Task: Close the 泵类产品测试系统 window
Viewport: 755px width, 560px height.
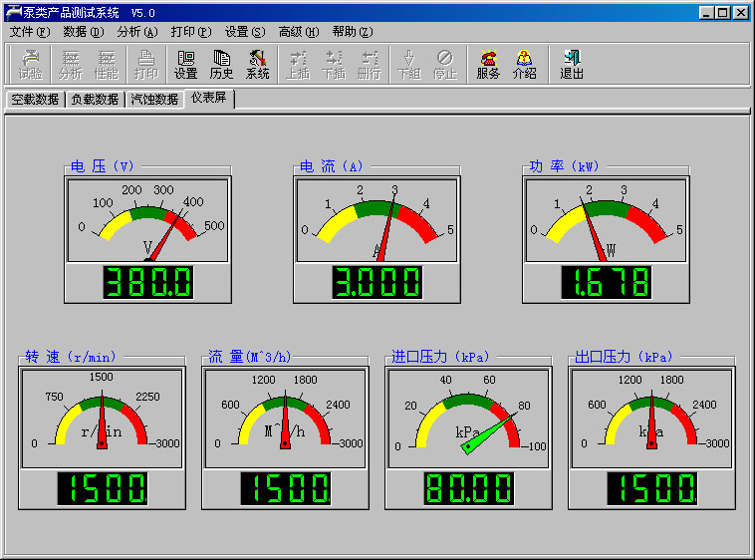Action: pos(740,13)
